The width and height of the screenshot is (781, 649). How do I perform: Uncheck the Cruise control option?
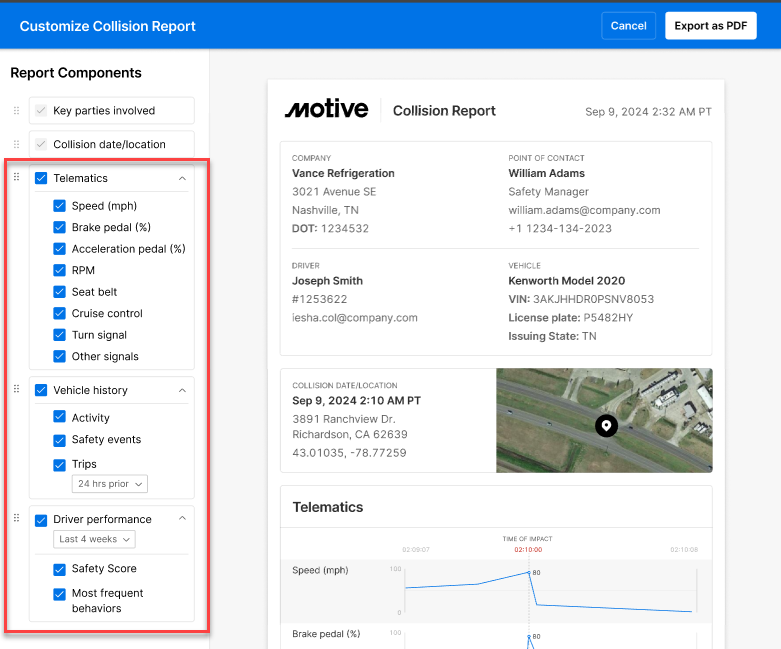coord(60,314)
